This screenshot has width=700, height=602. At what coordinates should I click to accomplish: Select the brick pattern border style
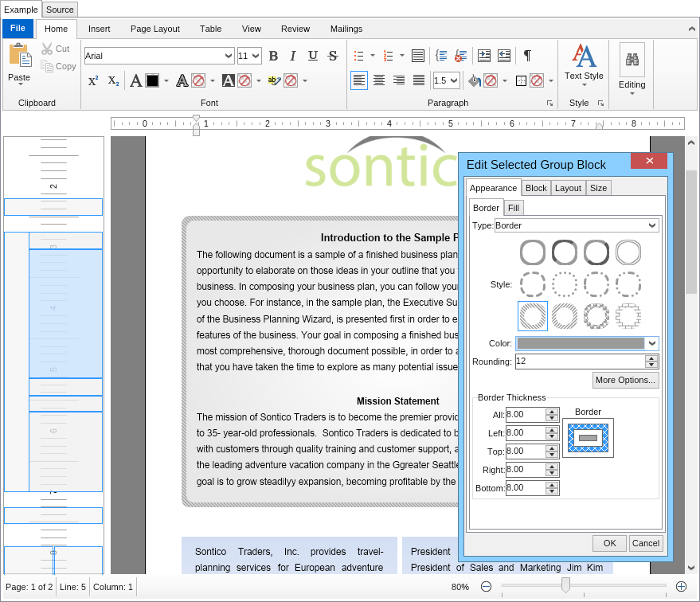coord(628,316)
